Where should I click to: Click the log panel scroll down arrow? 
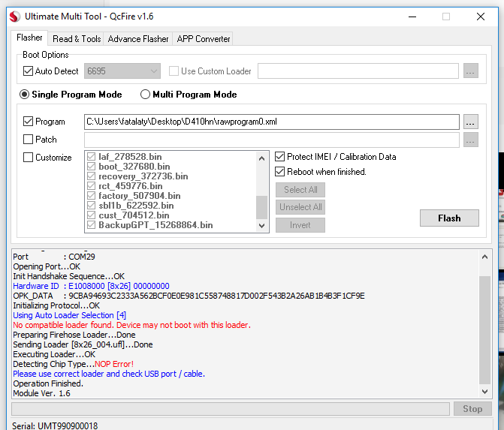tap(484, 392)
